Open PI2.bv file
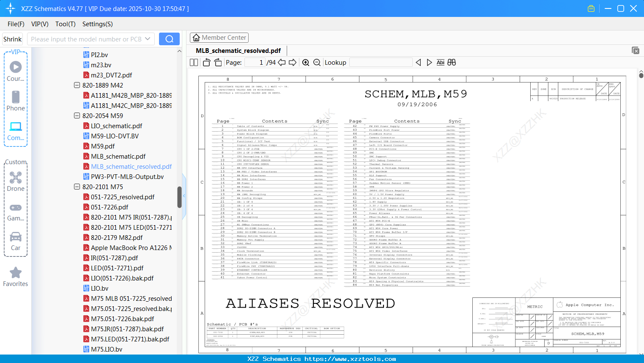This screenshot has height=363, width=644. (x=99, y=55)
